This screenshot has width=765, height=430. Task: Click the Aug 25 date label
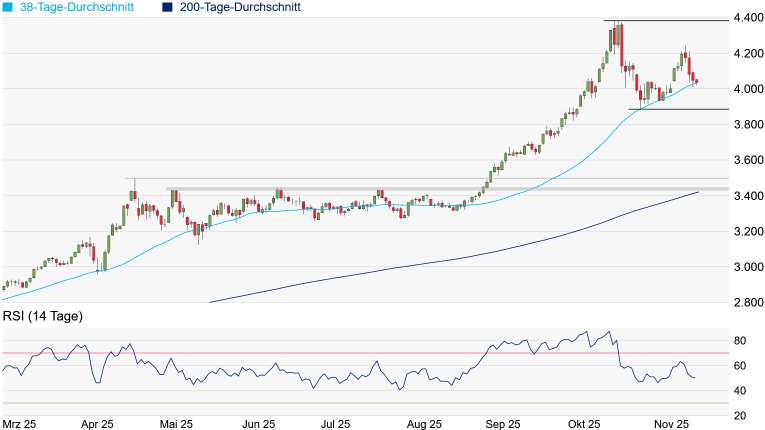(x=424, y=424)
